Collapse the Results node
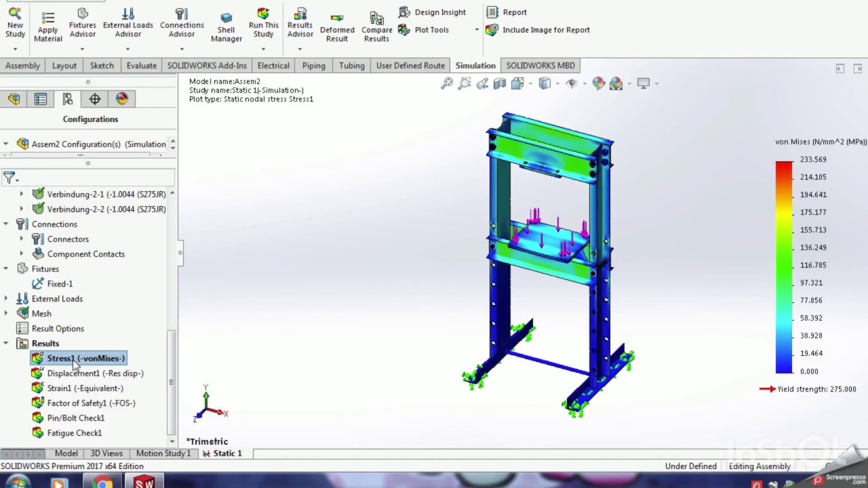Image resolution: width=868 pixels, height=488 pixels. pos(6,344)
